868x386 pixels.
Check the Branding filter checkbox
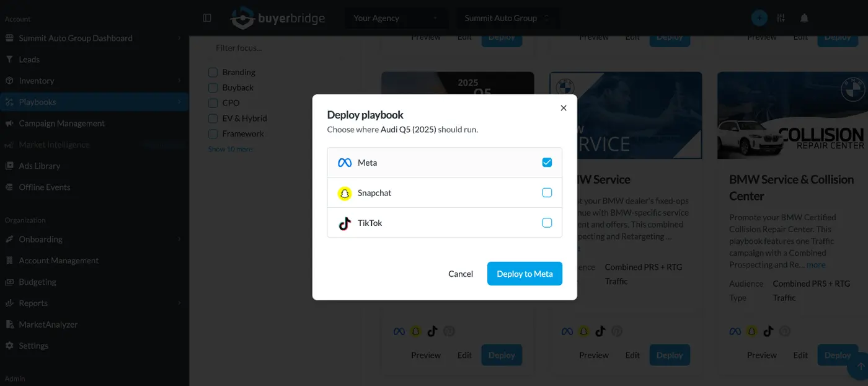coord(213,72)
